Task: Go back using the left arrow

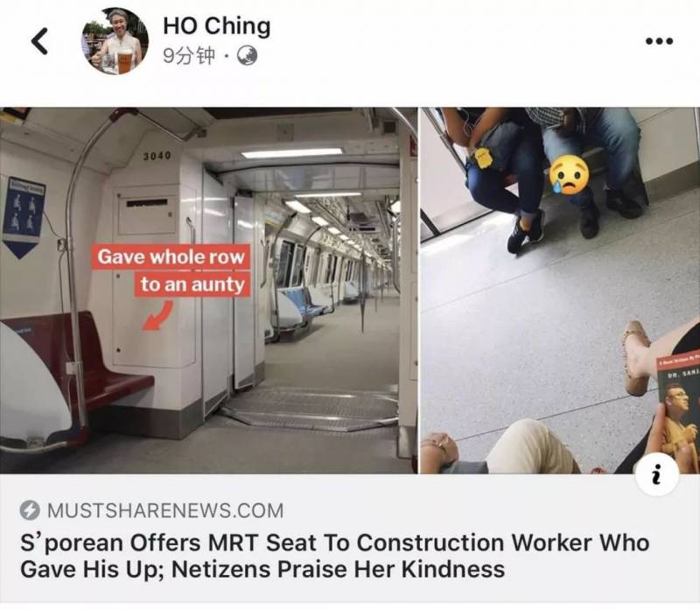Action: 39,41
